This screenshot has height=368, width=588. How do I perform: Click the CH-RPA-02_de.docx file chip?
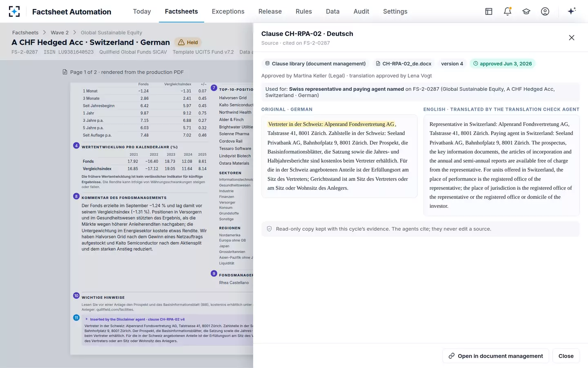403,64
